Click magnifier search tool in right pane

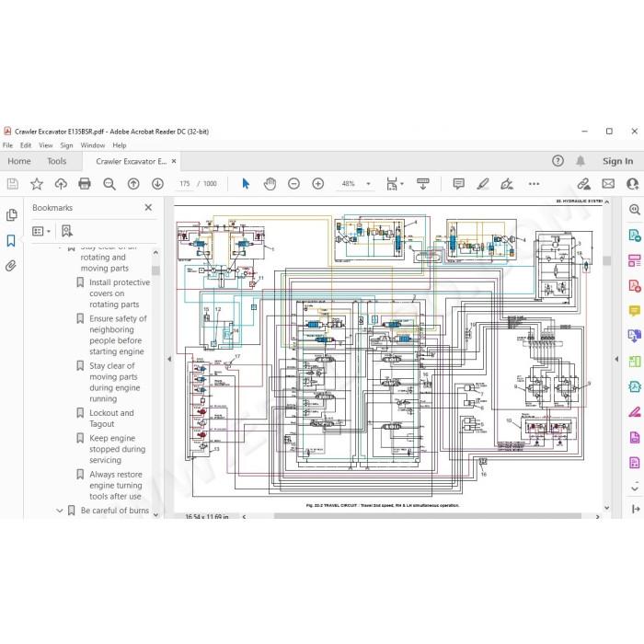click(635, 210)
